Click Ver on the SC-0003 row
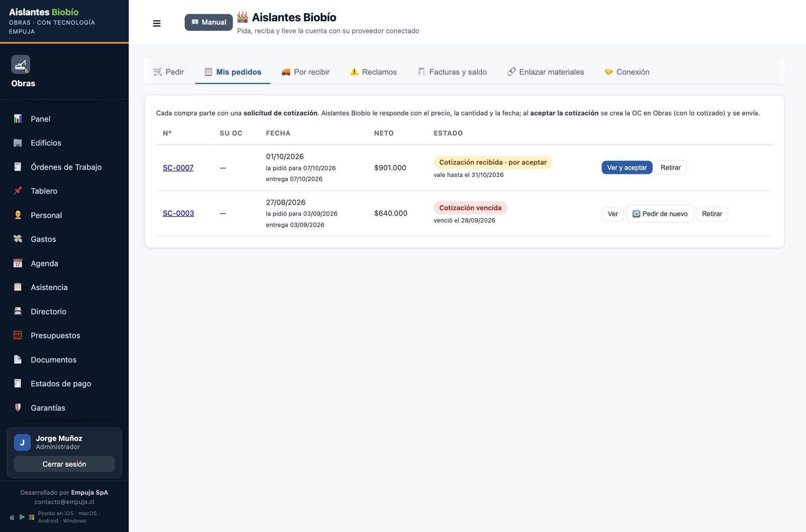This screenshot has height=532, width=806. [613, 214]
